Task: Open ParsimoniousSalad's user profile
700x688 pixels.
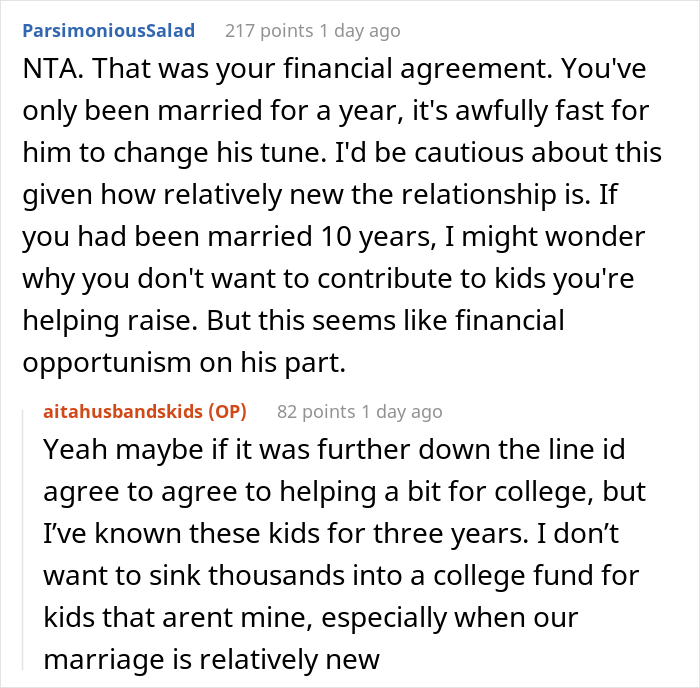Action: tap(108, 31)
